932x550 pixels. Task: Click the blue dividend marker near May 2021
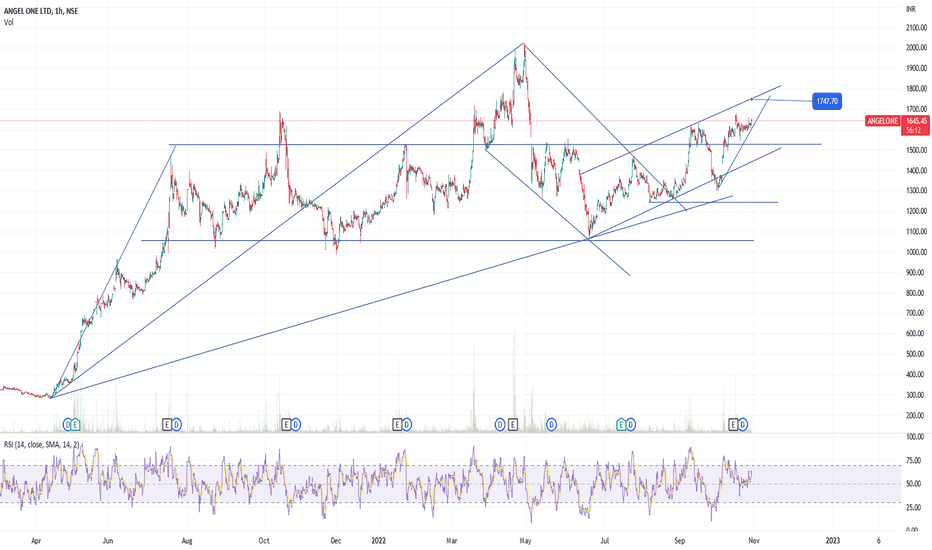pyautogui.click(x=67, y=425)
